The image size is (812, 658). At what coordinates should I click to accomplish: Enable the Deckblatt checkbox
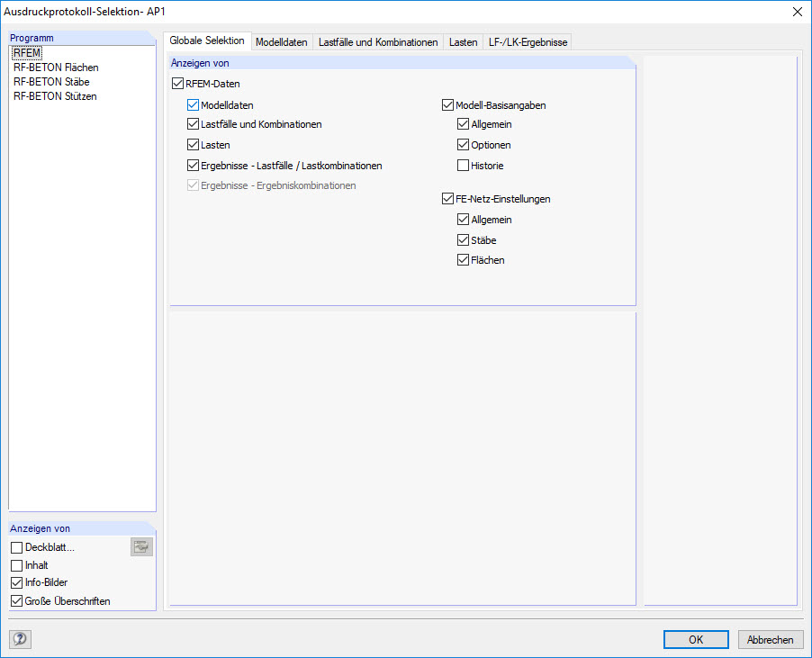(x=16, y=547)
